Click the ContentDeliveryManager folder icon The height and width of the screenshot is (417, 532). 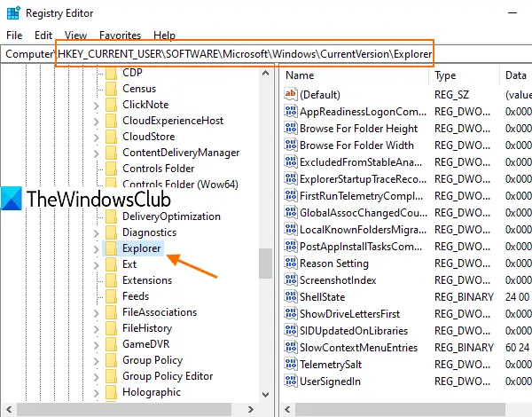coord(112,153)
